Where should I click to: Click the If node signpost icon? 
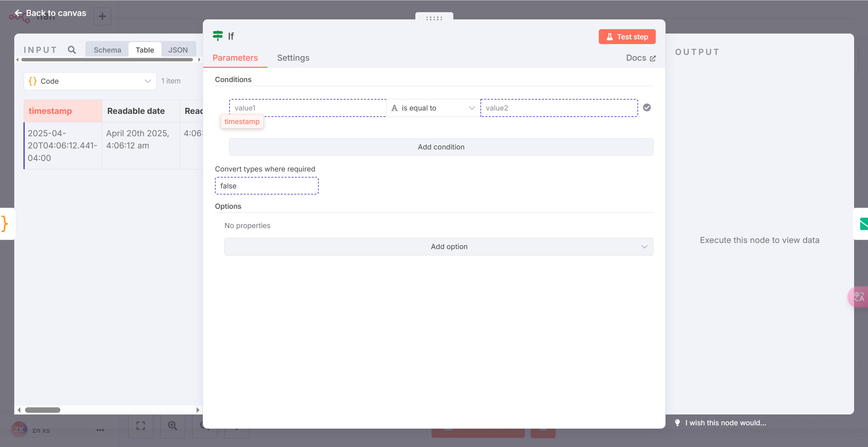[218, 36]
